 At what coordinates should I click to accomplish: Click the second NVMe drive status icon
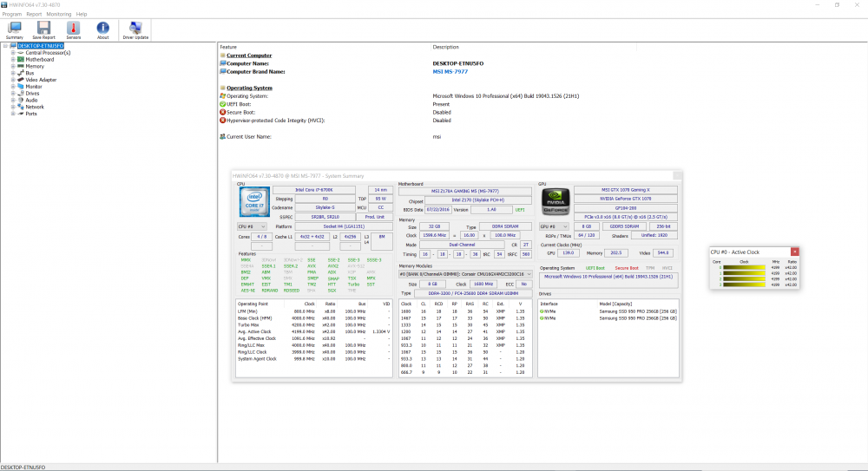pos(542,318)
